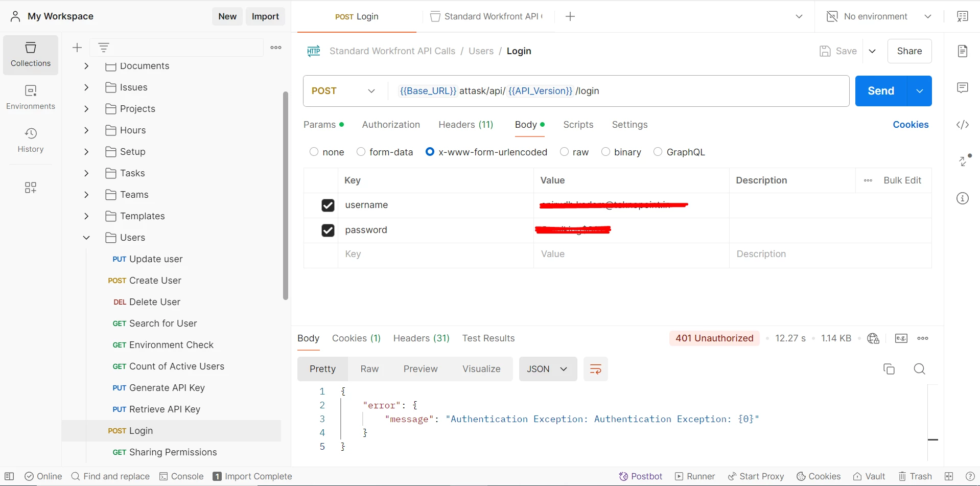
Task: Open Postbot from the status bar
Action: tap(641, 476)
